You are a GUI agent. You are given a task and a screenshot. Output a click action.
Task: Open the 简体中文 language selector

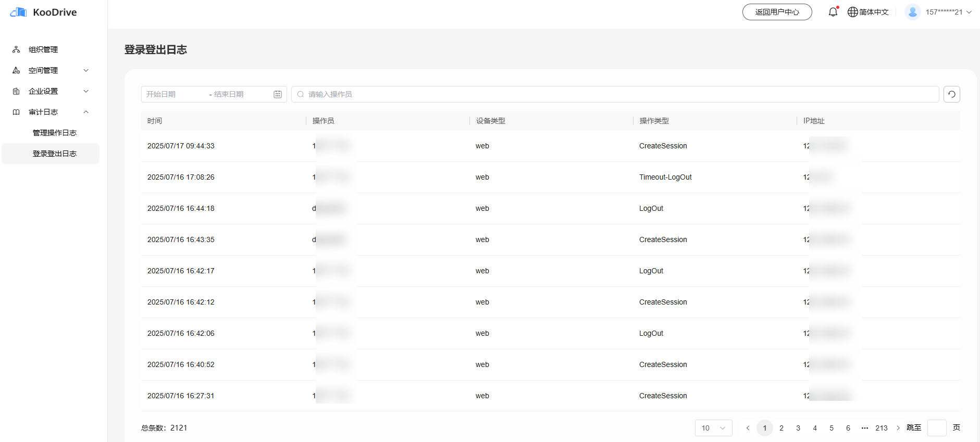click(869, 12)
